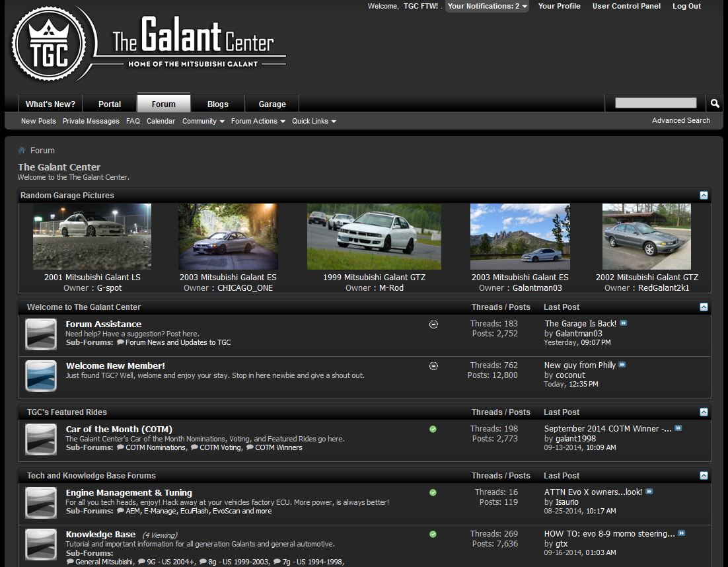Expand the Quick Links menu

pos(314,121)
